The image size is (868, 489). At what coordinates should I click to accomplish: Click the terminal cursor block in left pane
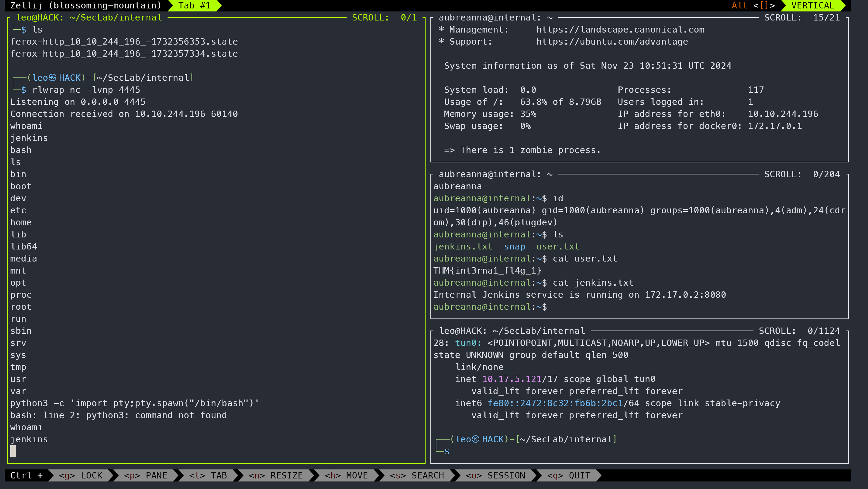click(x=13, y=451)
